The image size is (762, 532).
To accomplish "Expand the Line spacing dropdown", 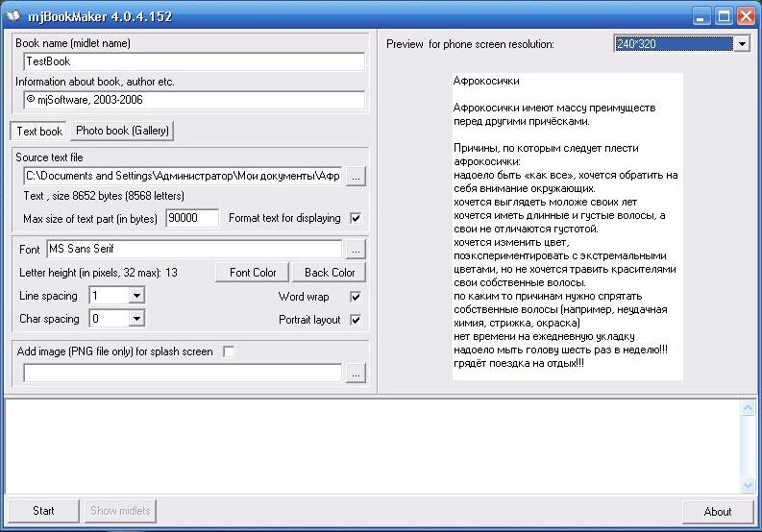I will 135,296.
